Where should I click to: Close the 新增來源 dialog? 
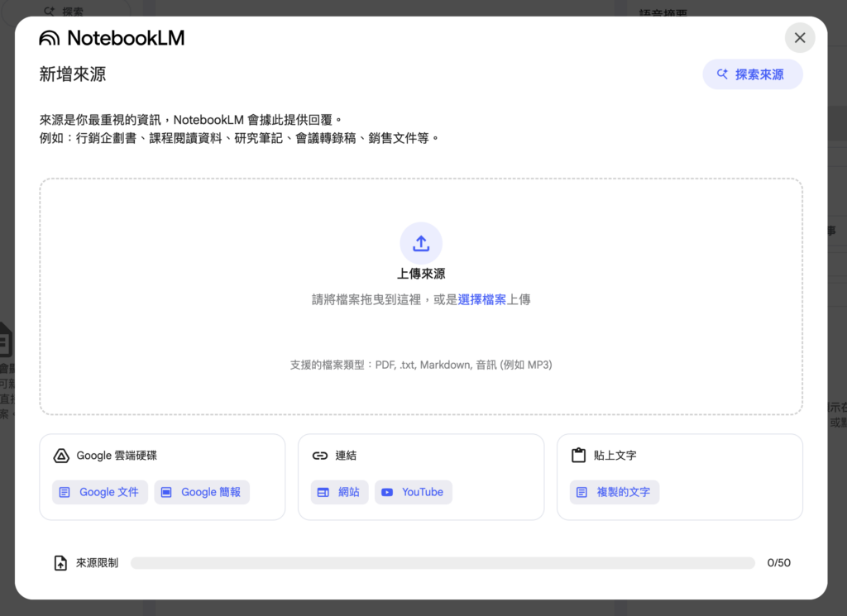click(x=799, y=38)
